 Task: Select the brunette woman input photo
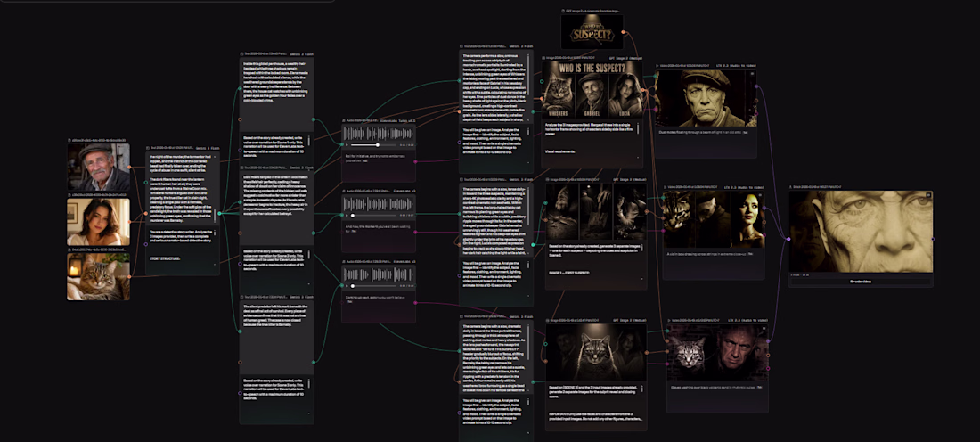coord(98,222)
